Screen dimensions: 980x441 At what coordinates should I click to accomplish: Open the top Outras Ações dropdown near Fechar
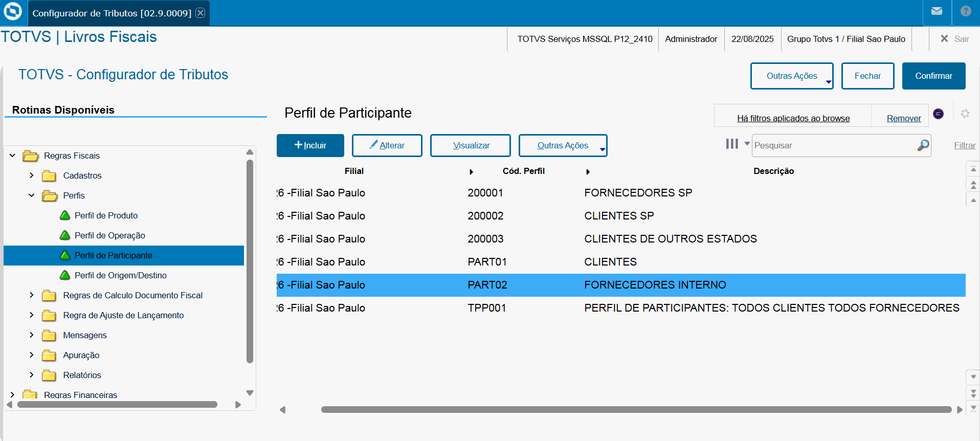(x=792, y=76)
